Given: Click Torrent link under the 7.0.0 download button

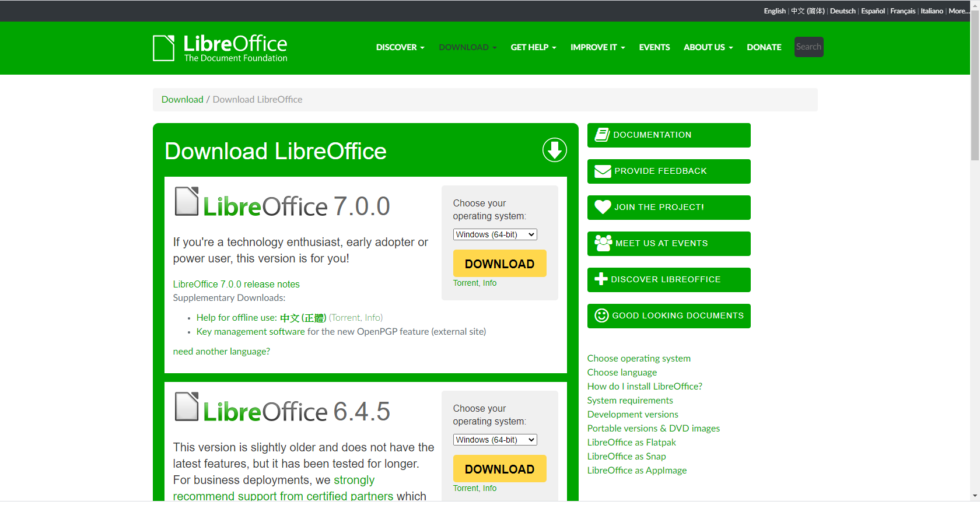Looking at the screenshot, I should tap(466, 283).
